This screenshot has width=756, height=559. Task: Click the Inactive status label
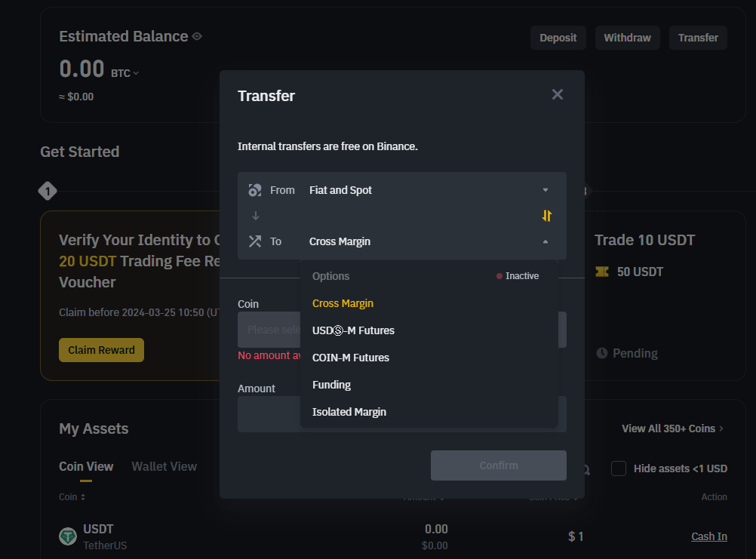click(518, 275)
